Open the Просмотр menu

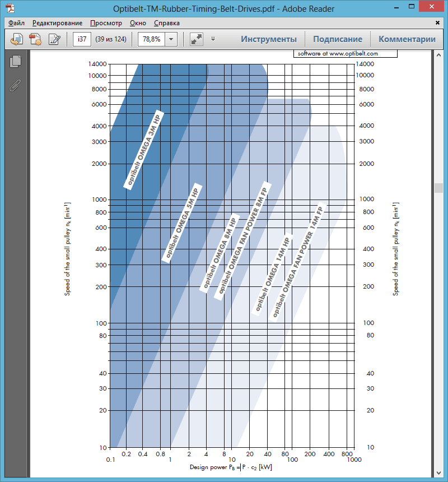click(106, 23)
